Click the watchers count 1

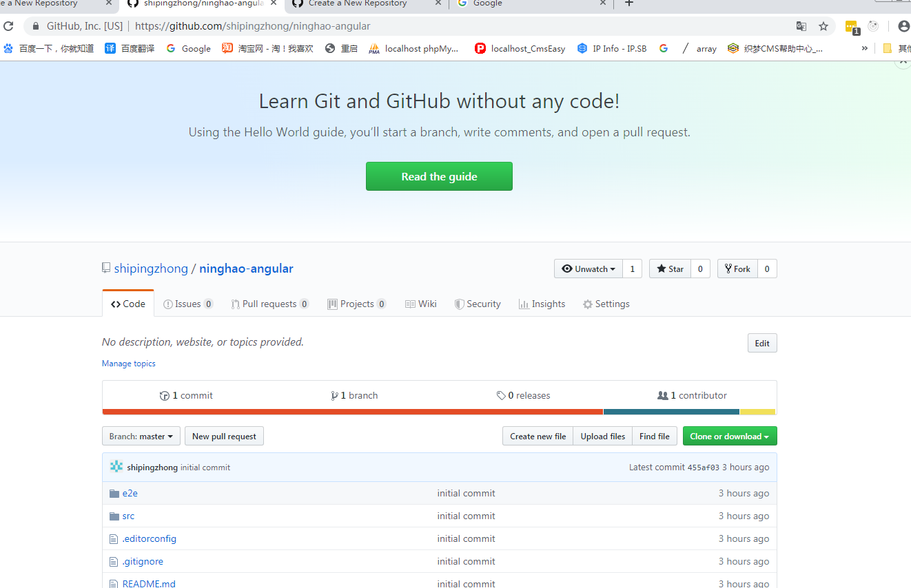[x=633, y=269]
